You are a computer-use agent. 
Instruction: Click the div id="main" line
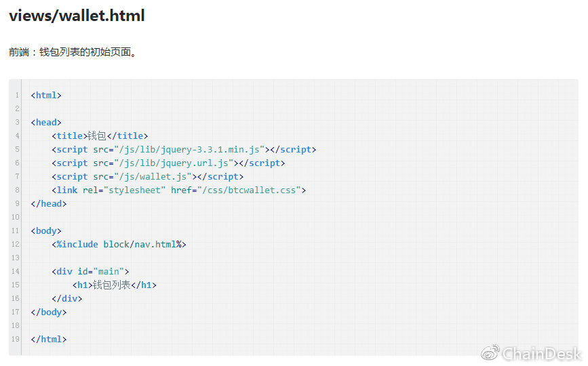pyautogui.click(x=90, y=271)
